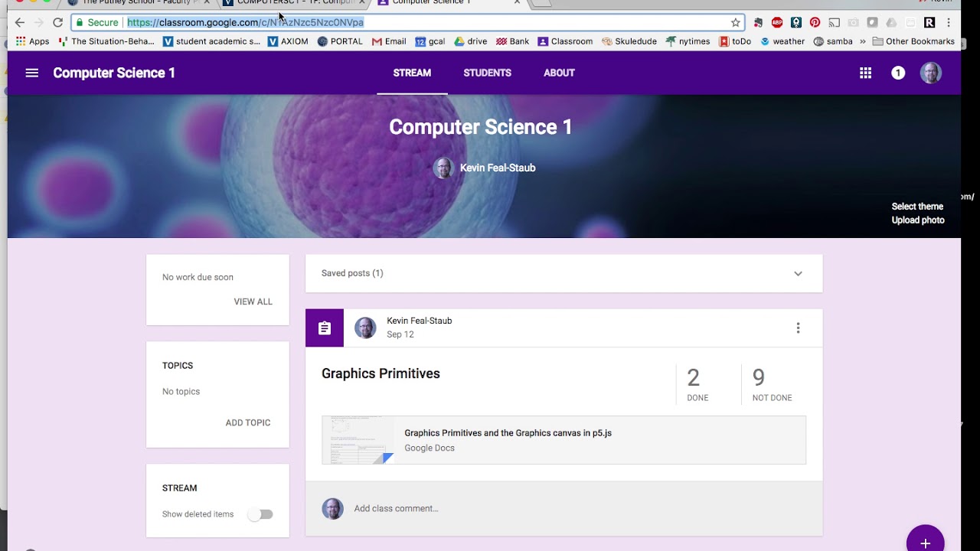Open the gcal bookmark
980x551 pixels.
click(430, 41)
